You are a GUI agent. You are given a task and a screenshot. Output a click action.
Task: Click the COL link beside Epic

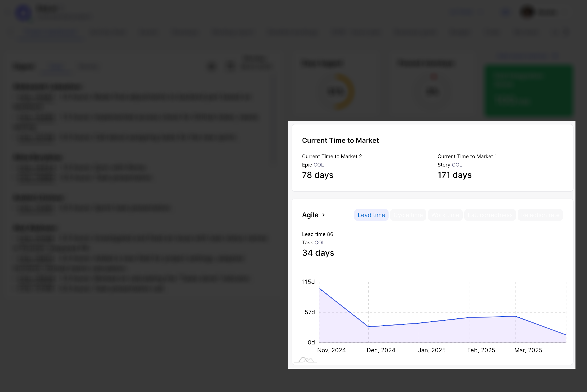coord(319,165)
